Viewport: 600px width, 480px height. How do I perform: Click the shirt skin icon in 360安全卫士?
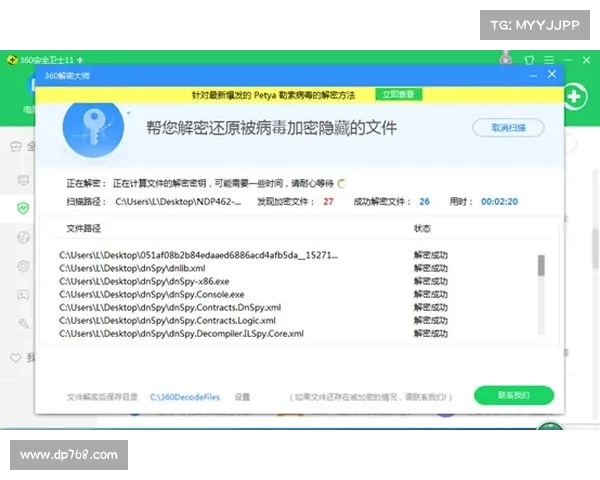(529, 60)
